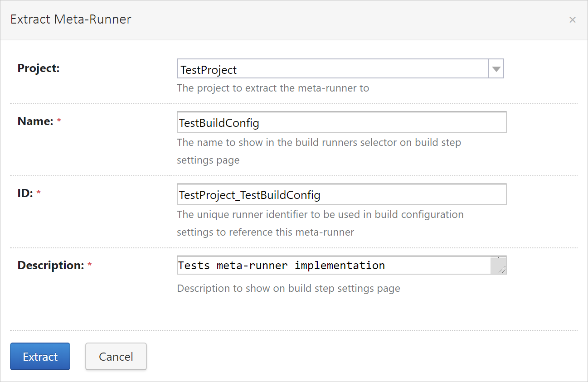
Task: Close the Extract Meta-Runner dialog
Action: coord(573,19)
